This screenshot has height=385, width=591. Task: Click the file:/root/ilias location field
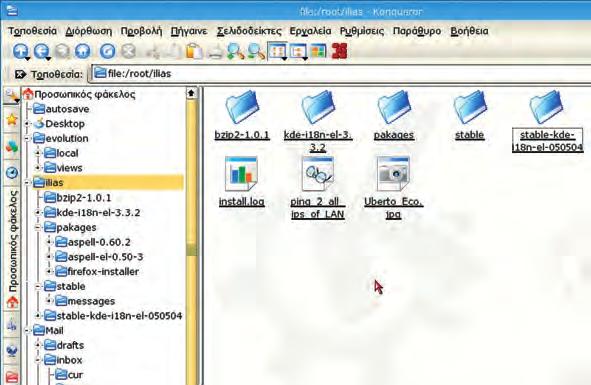(x=341, y=73)
